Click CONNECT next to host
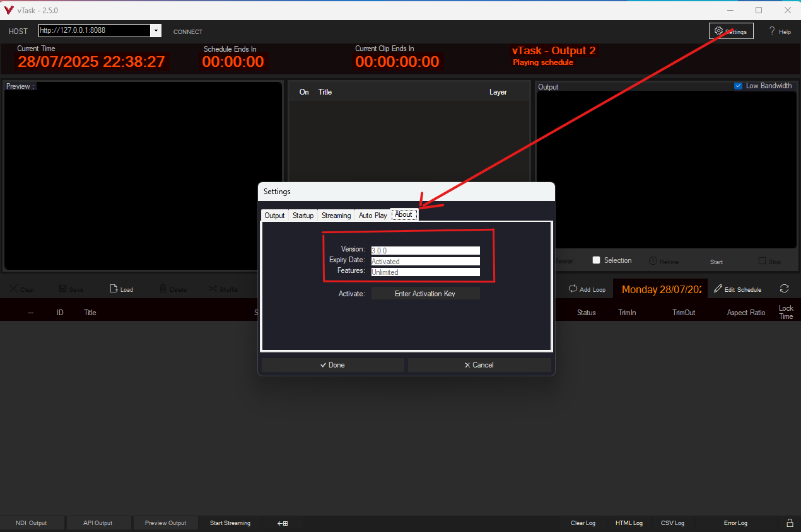 (x=188, y=32)
